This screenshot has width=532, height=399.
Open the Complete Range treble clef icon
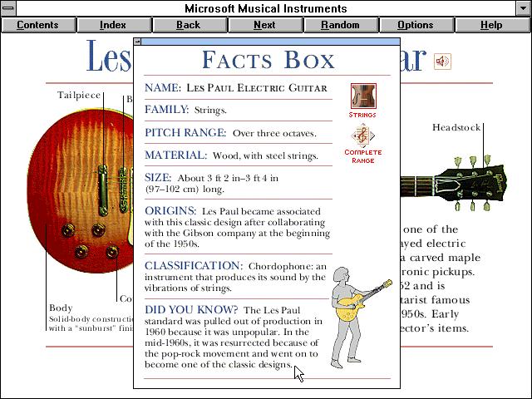coord(363,135)
